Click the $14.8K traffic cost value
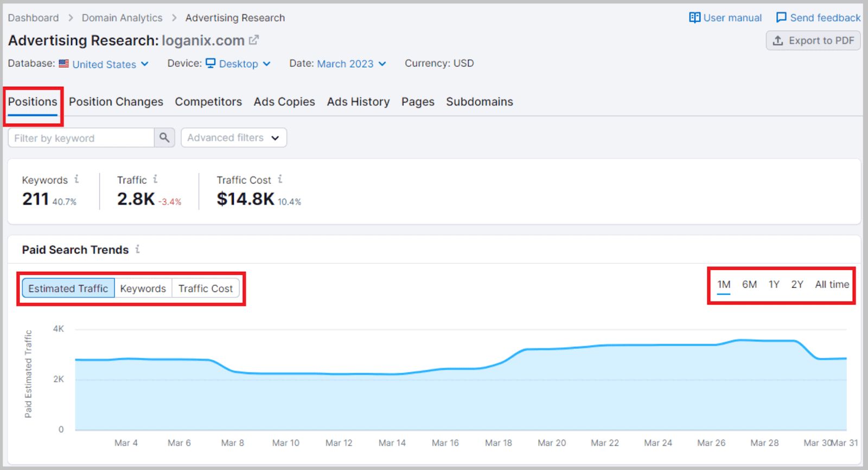The height and width of the screenshot is (470, 868). [246, 199]
